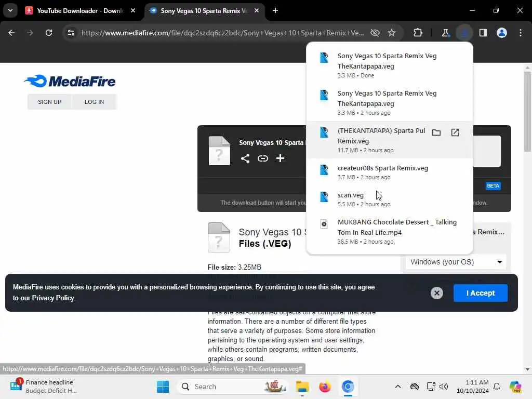Click the Chrome taskbar icon

click(348, 387)
